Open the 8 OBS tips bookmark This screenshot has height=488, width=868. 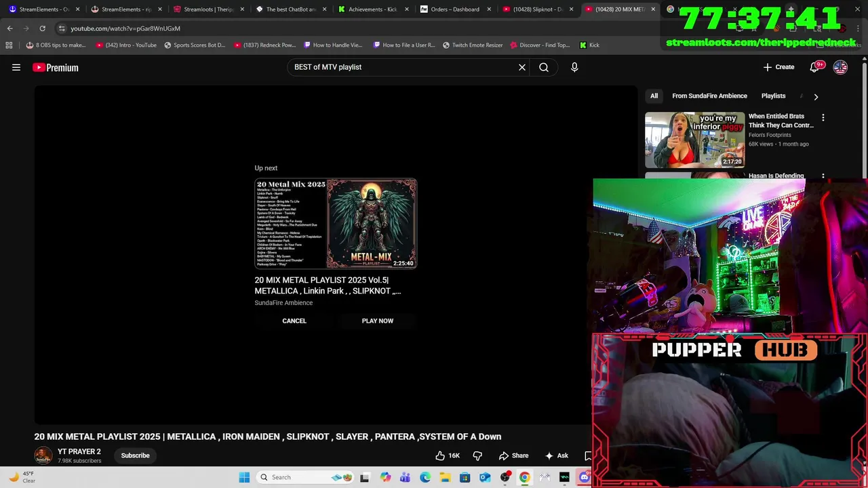(x=56, y=45)
